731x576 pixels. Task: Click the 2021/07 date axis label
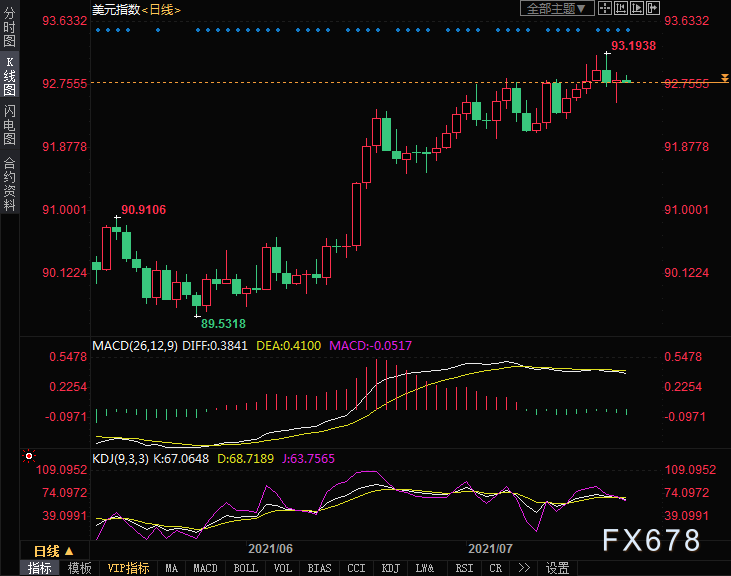coord(490,549)
